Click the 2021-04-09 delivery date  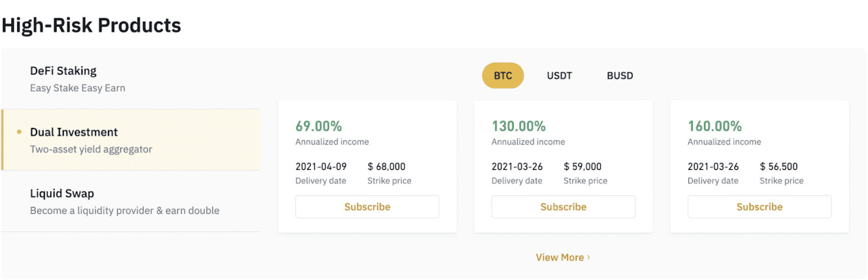coord(321,167)
